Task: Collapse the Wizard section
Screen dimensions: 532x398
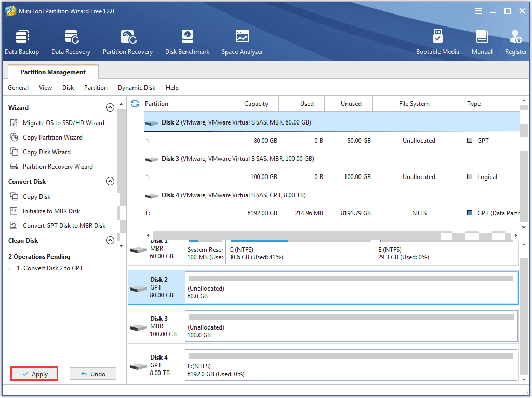Action: (x=110, y=107)
